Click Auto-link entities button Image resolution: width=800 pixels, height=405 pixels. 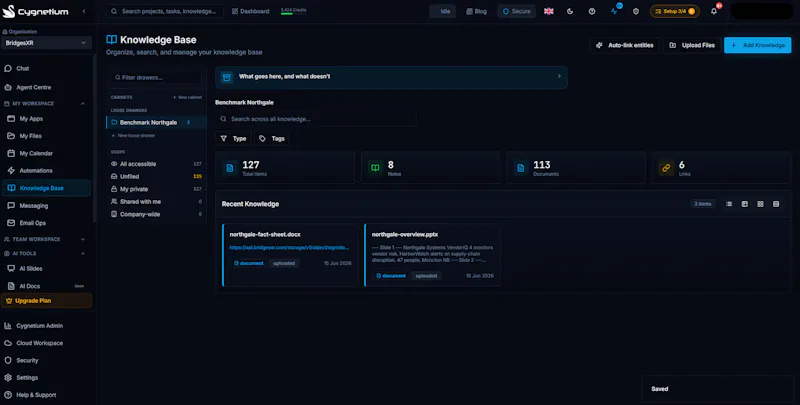[624, 45]
